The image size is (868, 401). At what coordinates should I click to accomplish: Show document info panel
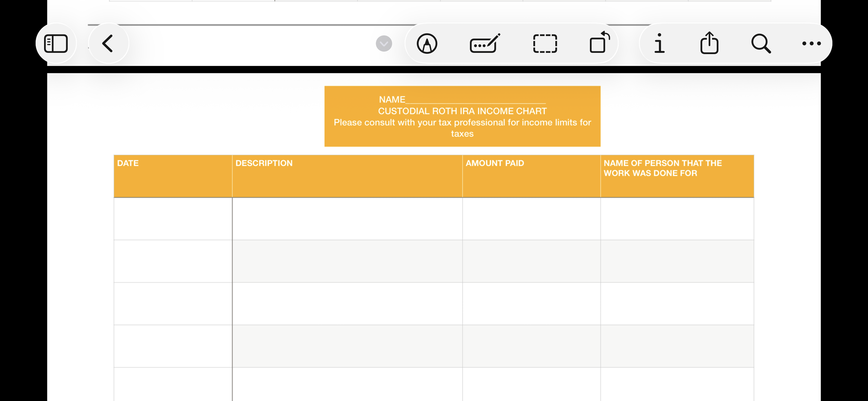tap(659, 44)
